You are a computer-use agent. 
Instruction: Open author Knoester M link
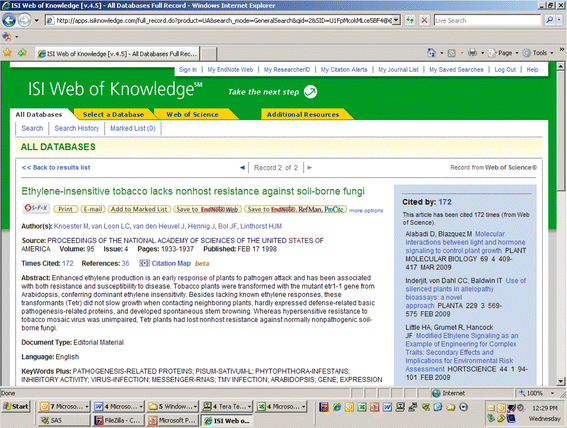(x=71, y=226)
